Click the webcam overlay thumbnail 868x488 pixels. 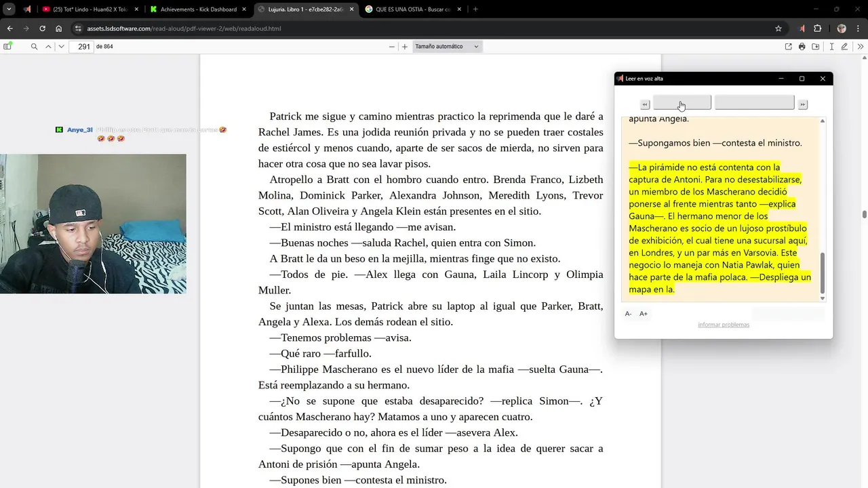pyautogui.click(x=93, y=224)
